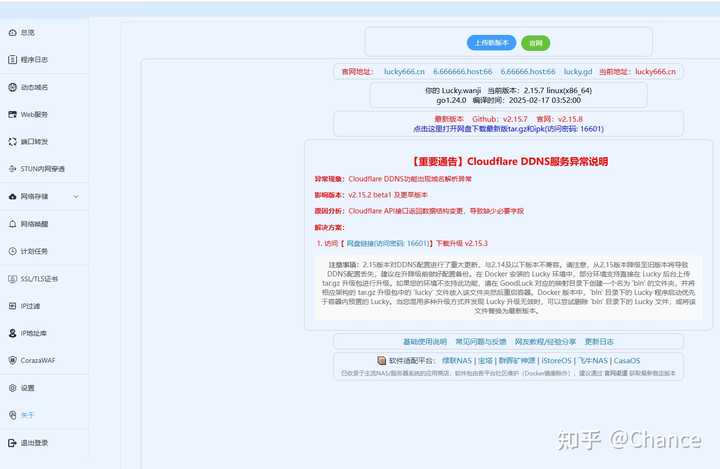Open the lucky.gd link
Viewport: 720px width, 469px height.
[578, 72]
